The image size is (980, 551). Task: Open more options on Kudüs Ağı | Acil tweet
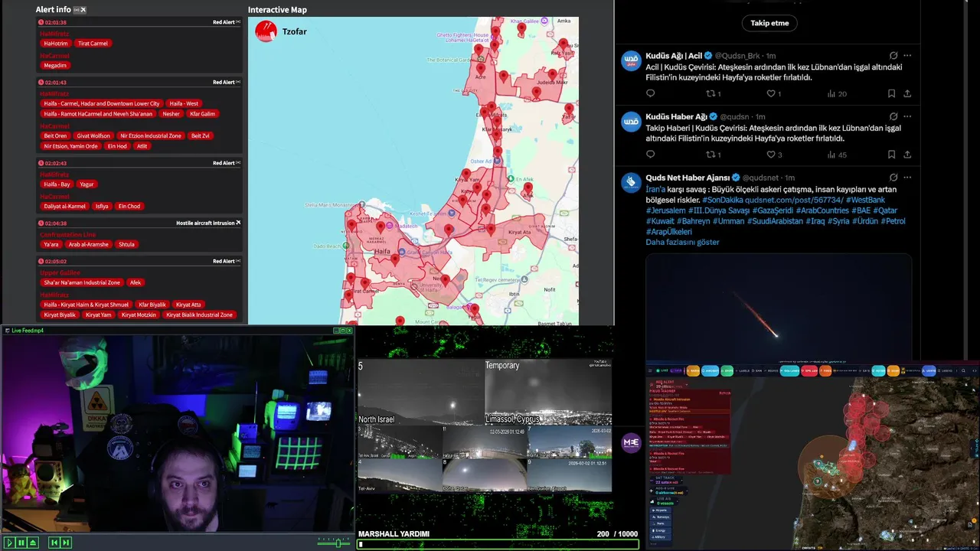907,56
